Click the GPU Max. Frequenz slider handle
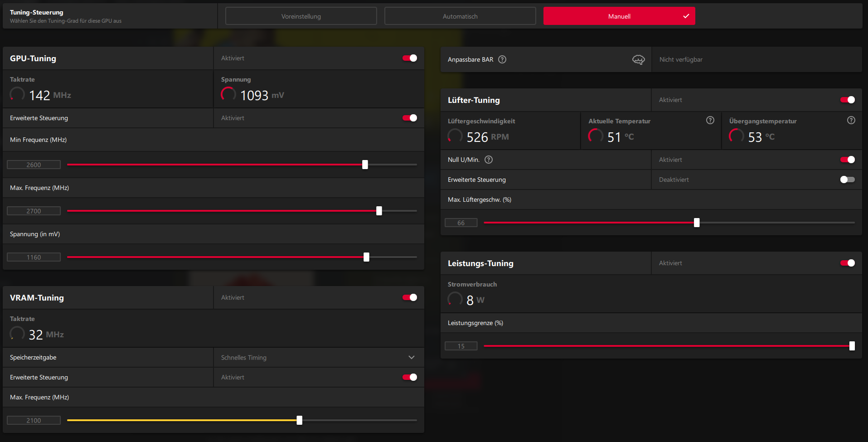The width and height of the screenshot is (868, 442). pos(379,211)
